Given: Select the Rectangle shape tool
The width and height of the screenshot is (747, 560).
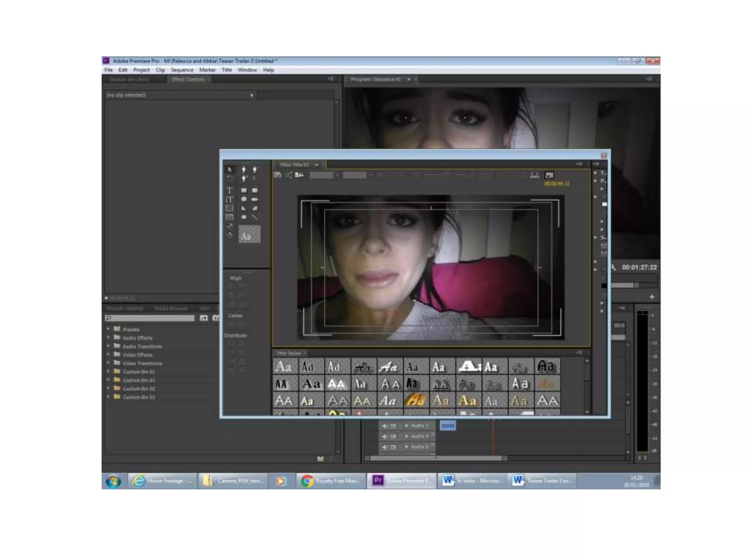Looking at the screenshot, I should click(244, 190).
